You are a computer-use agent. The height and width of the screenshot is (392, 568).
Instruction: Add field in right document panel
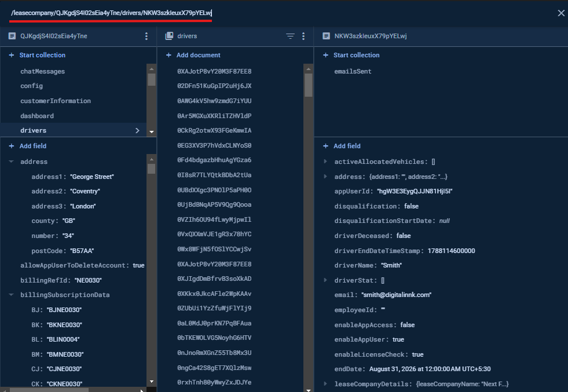tap(347, 146)
